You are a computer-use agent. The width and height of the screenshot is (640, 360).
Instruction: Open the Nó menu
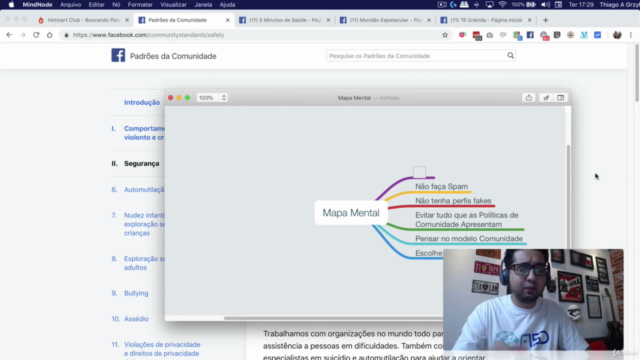coord(116,4)
